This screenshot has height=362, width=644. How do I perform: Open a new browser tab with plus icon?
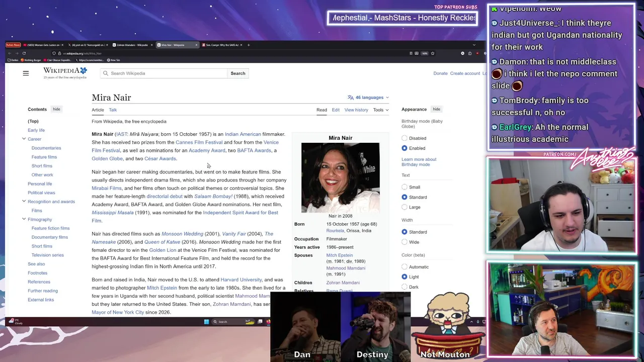pos(249,45)
